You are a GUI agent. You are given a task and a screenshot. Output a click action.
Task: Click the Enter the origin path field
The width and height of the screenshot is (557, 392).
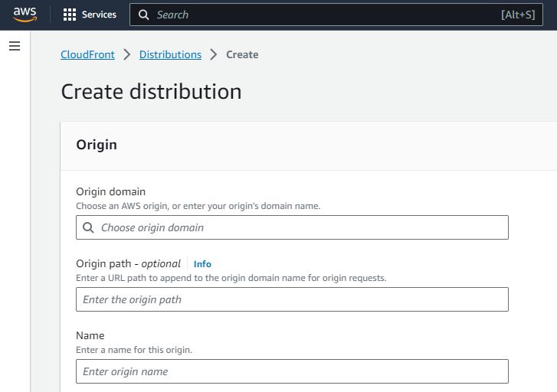tap(292, 299)
